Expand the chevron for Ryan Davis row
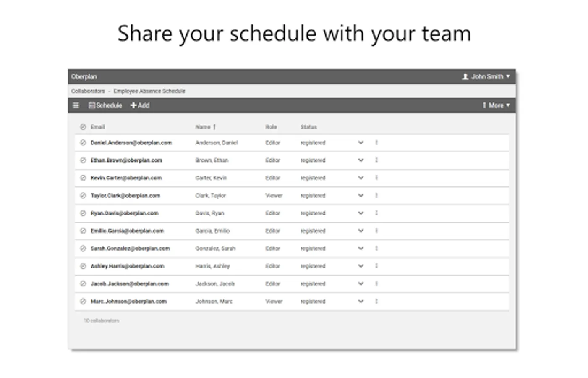 click(x=361, y=213)
